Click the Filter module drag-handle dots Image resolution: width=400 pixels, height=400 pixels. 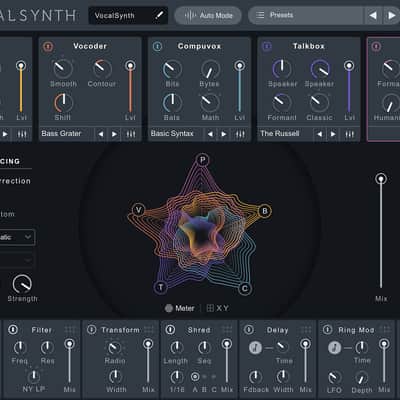click(70, 330)
